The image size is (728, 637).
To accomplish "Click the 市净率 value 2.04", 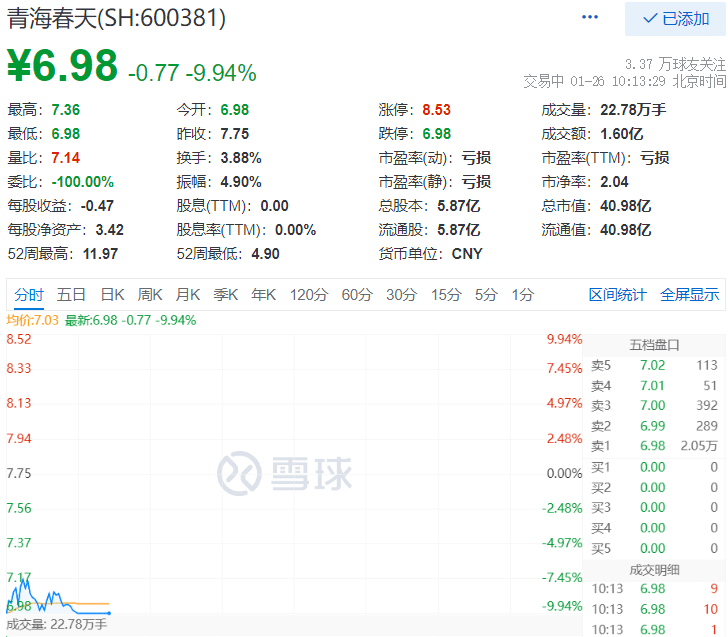I will [x=614, y=182].
